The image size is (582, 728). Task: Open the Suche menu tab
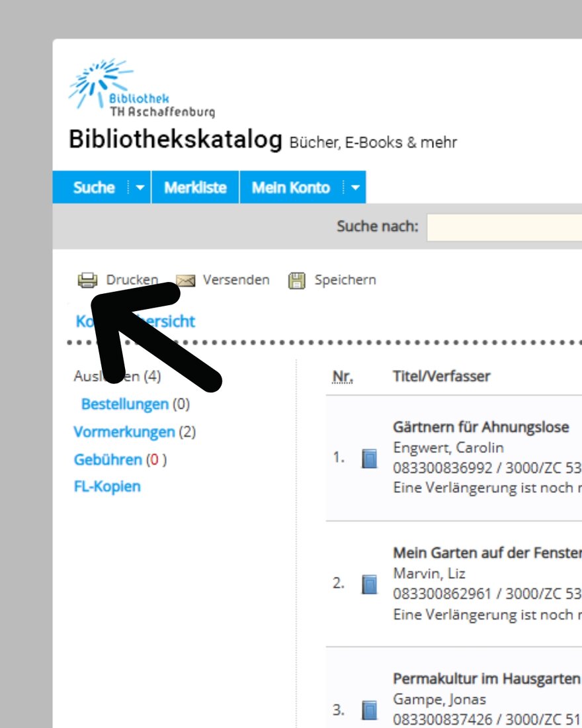[94, 187]
